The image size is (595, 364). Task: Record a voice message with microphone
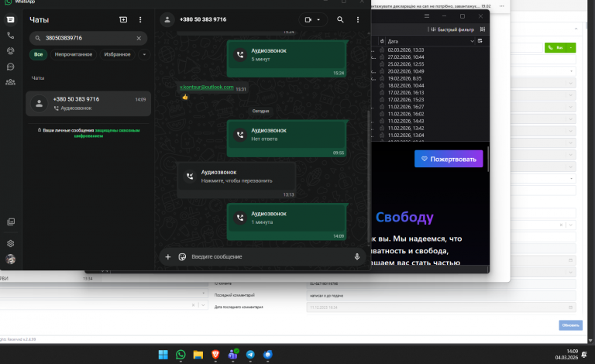coord(357,256)
